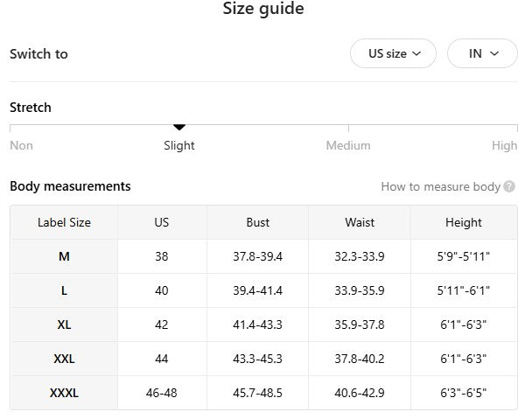Image resolution: width=532 pixels, height=419 pixels.
Task: Select the XL size row label
Action: (x=64, y=325)
